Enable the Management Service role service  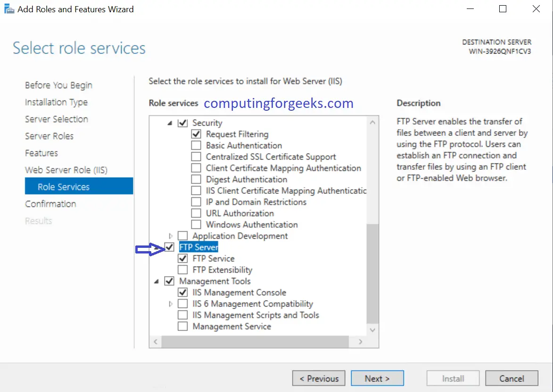click(183, 326)
